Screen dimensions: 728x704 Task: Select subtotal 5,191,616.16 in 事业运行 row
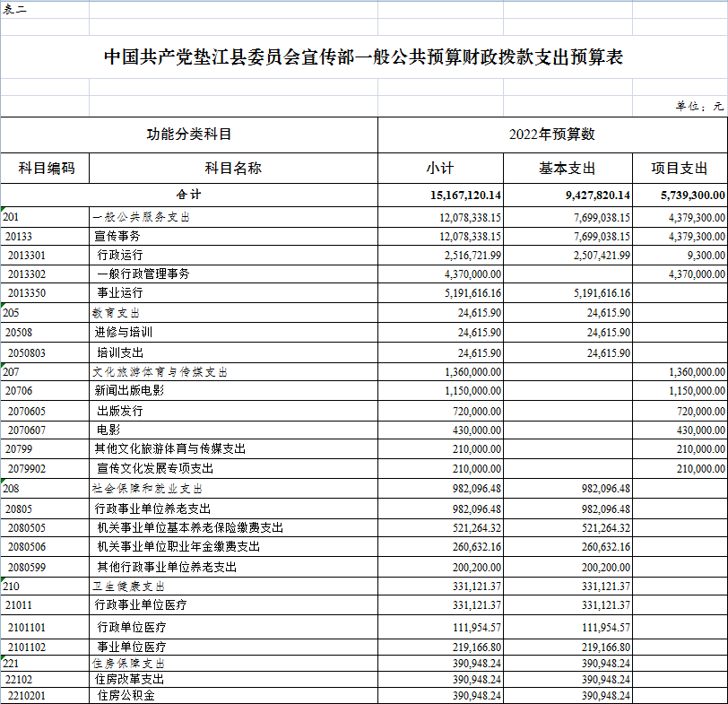click(440, 293)
